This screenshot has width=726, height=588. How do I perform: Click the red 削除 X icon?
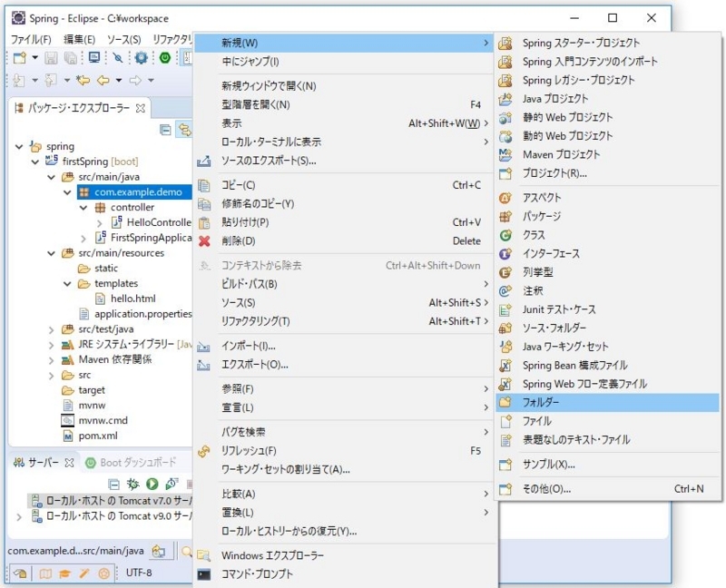coord(204,241)
